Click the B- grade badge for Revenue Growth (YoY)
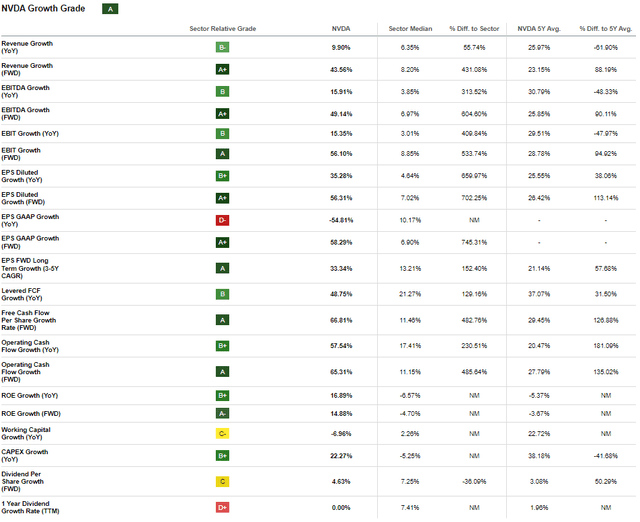640x522 pixels. click(x=222, y=48)
